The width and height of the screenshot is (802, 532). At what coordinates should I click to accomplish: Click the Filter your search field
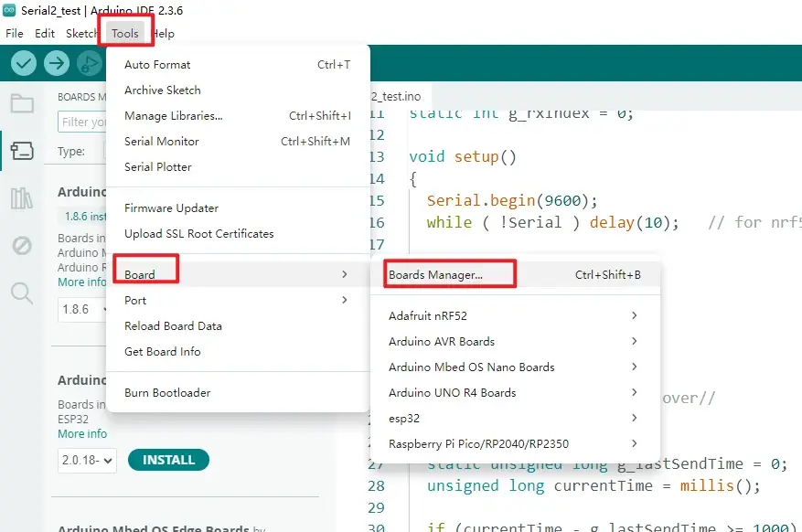(82, 122)
